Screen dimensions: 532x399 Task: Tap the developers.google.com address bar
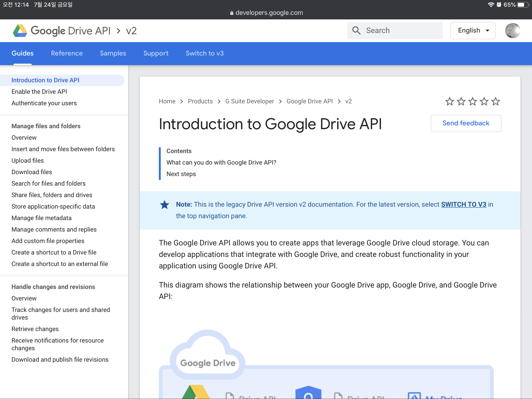[266, 13]
